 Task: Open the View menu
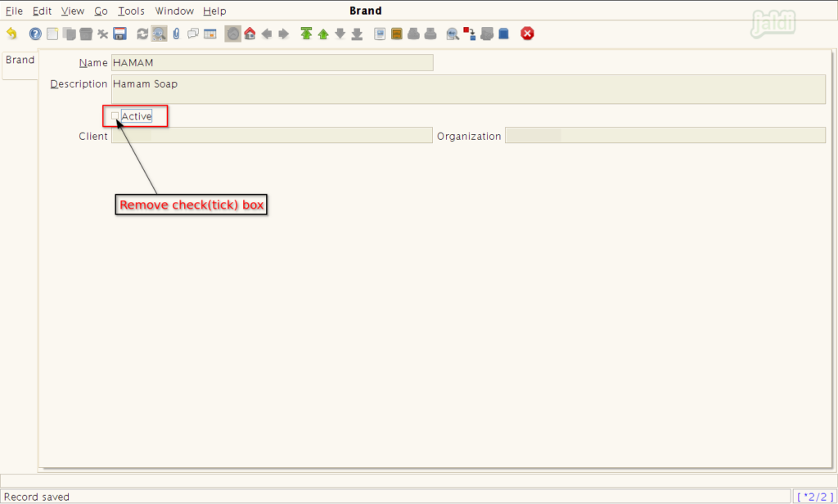pyautogui.click(x=73, y=11)
